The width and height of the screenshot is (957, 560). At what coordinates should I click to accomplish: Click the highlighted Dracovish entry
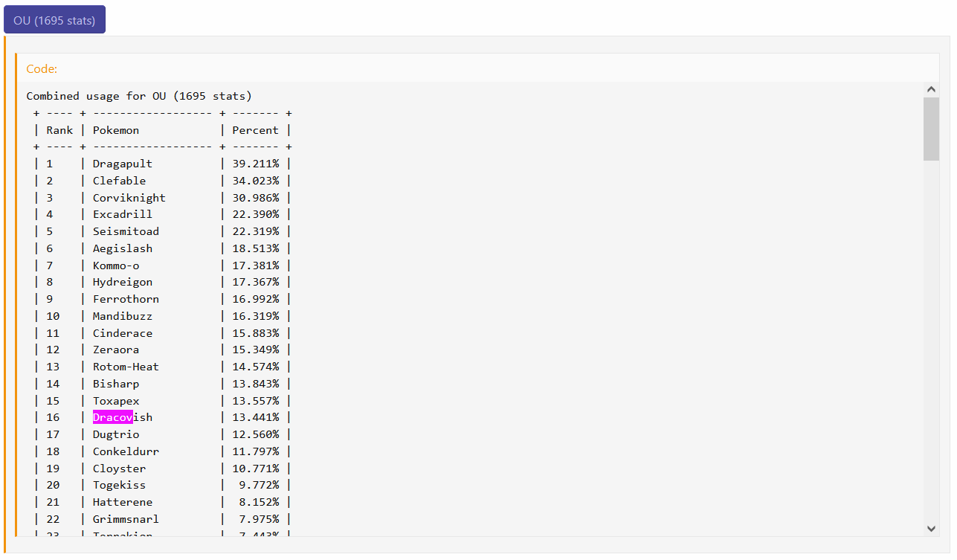(x=122, y=417)
